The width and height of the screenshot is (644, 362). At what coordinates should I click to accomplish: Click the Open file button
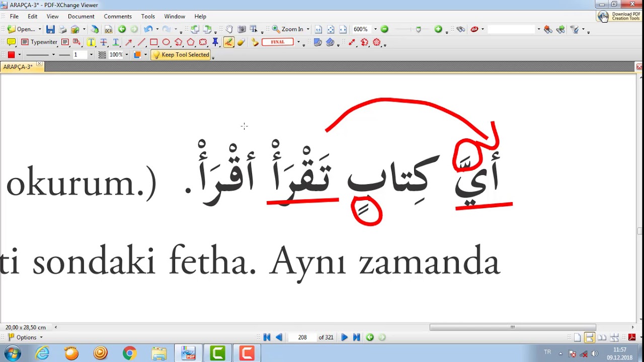pos(22,29)
